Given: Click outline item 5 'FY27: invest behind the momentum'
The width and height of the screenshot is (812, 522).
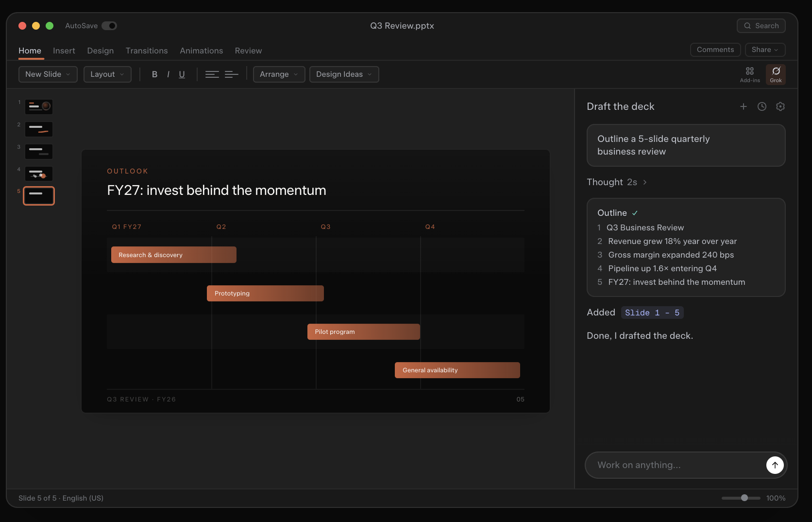Looking at the screenshot, I should pyautogui.click(x=677, y=282).
